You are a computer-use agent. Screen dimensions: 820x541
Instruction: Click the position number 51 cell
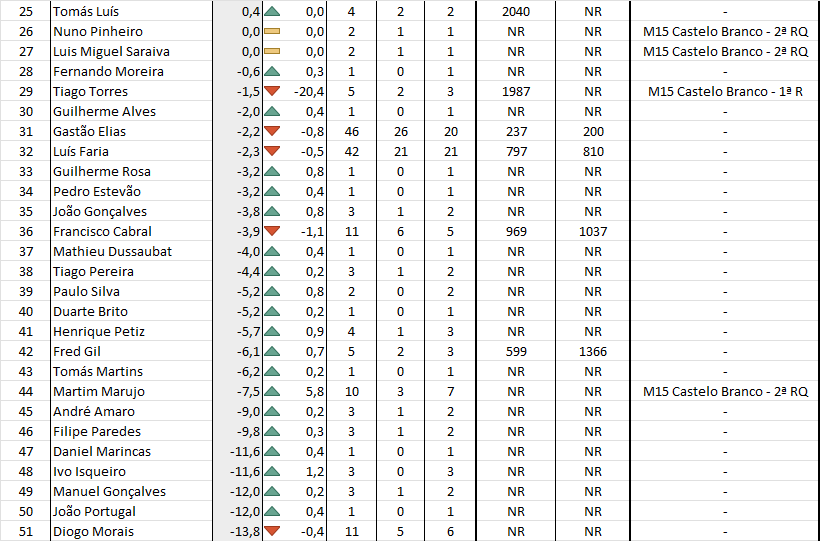pyautogui.click(x=26, y=531)
